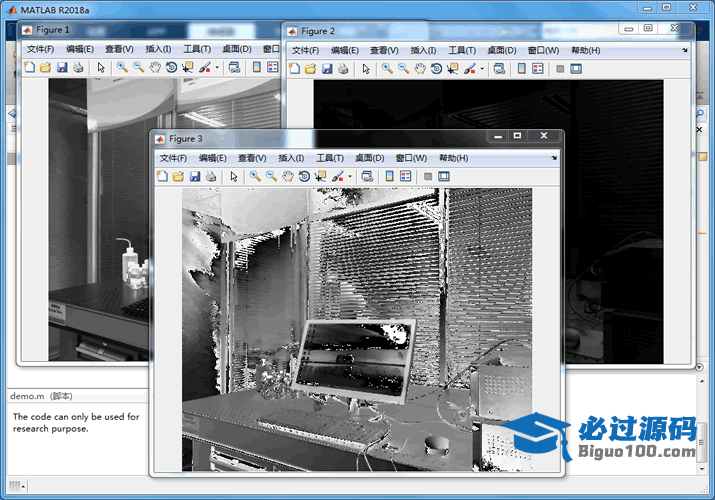Toggle Zoom In tool in Figure 3
Image resolution: width=715 pixels, height=500 pixels.
(255, 176)
